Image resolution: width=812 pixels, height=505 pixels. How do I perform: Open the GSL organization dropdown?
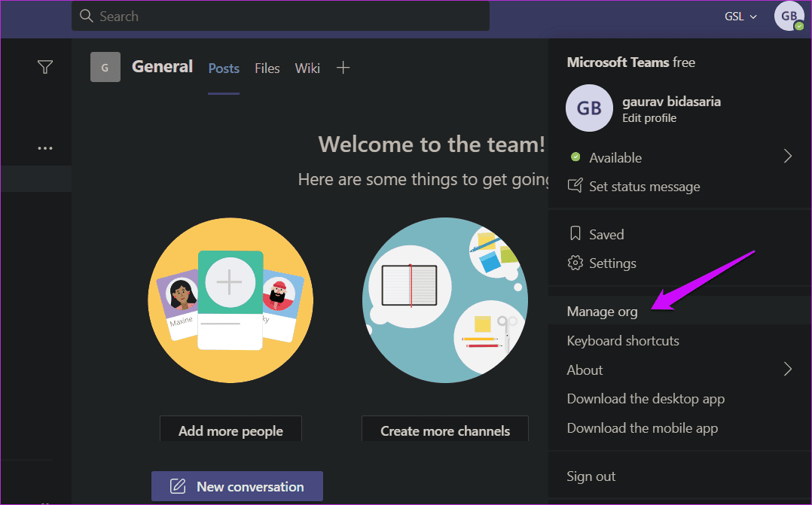pos(740,17)
